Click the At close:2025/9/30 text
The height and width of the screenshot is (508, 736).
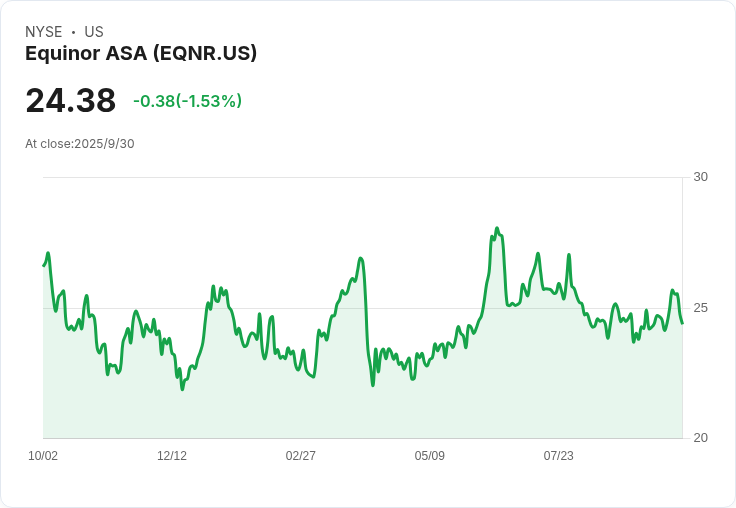click(80, 144)
